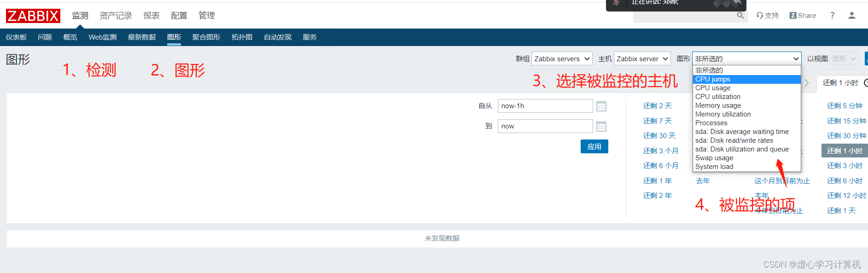The height and width of the screenshot is (273, 868).
Task: Select 去年 time range
Action: [x=703, y=181]
